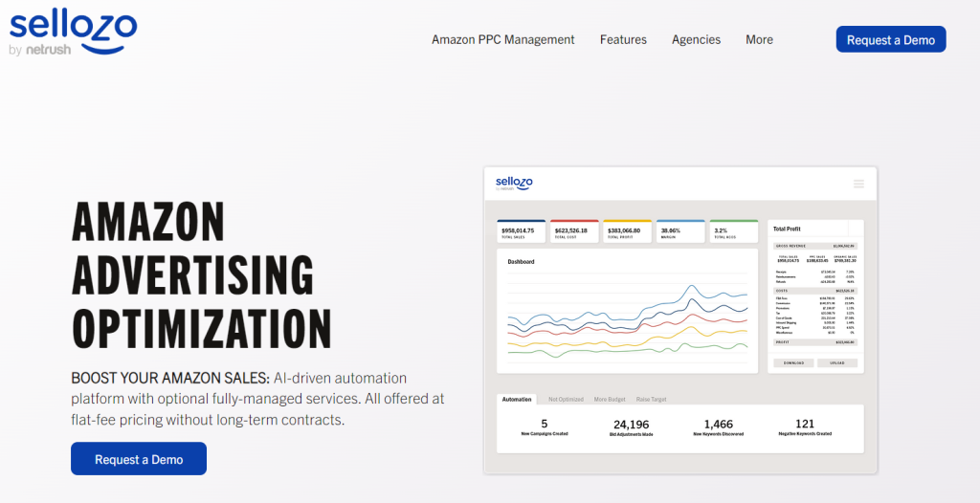This screenshot has width=980, height=503.
Task: Click the Sellozo logo in the page header
Action: (x=73, y=33)
